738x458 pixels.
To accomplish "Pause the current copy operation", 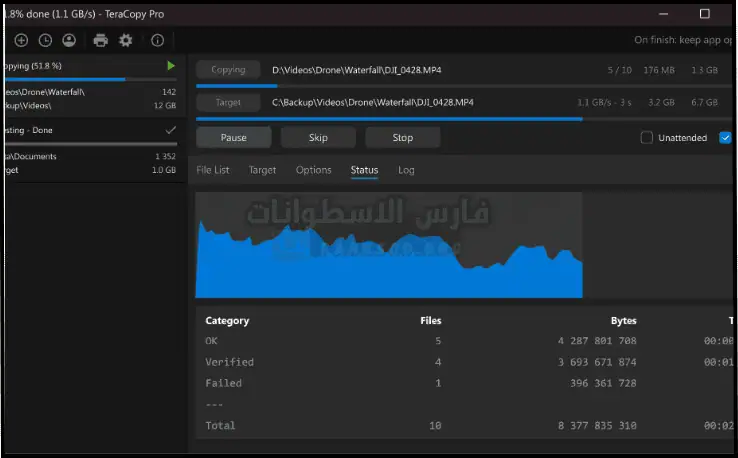I will click(233, 138).
